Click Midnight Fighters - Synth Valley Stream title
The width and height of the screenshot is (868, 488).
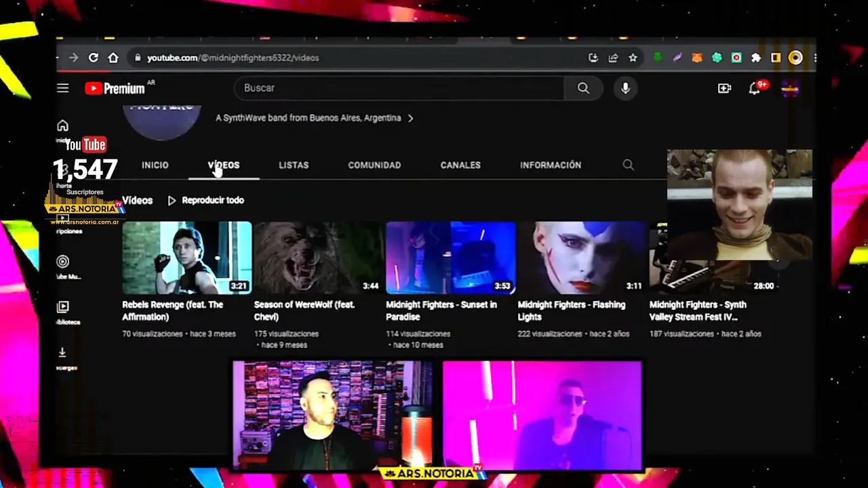[698, 310]
